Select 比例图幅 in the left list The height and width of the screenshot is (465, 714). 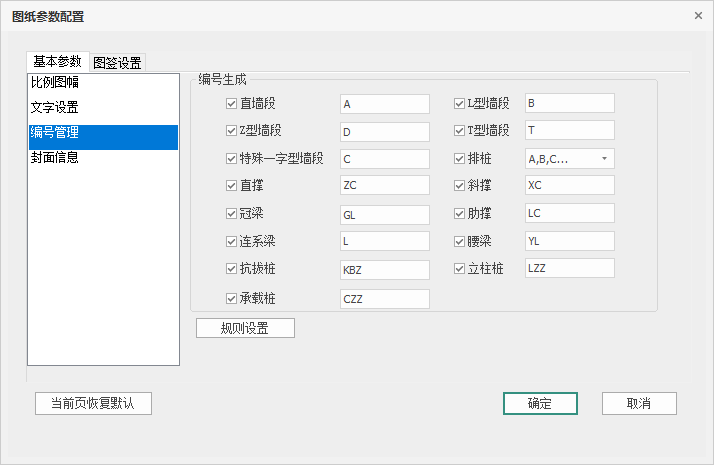click(x=55, y=83)
